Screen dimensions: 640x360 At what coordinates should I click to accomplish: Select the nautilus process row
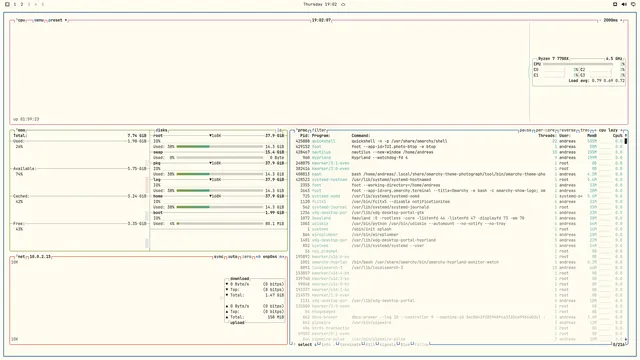point(459,152)
